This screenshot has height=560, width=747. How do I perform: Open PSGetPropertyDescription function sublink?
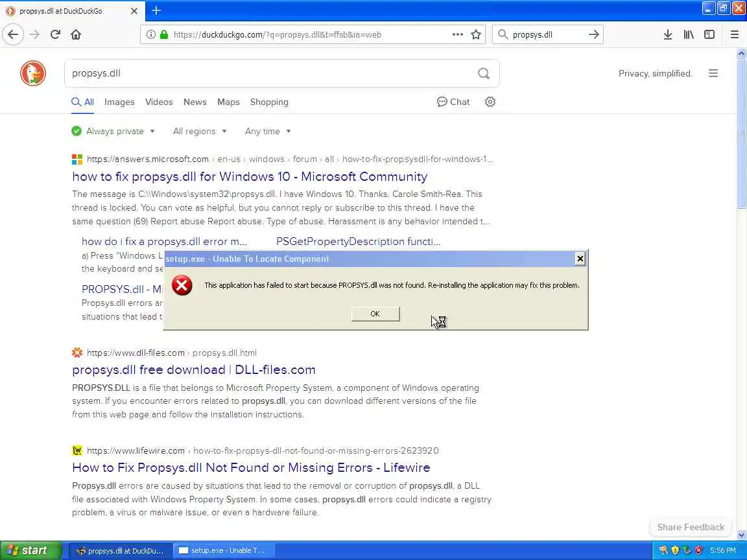(358, 241)
